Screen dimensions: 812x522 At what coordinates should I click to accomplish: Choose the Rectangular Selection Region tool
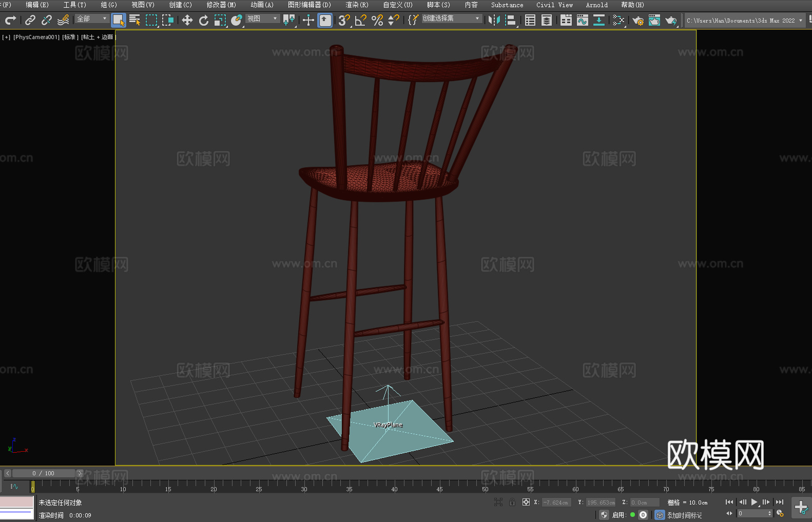tap(151, 20)
